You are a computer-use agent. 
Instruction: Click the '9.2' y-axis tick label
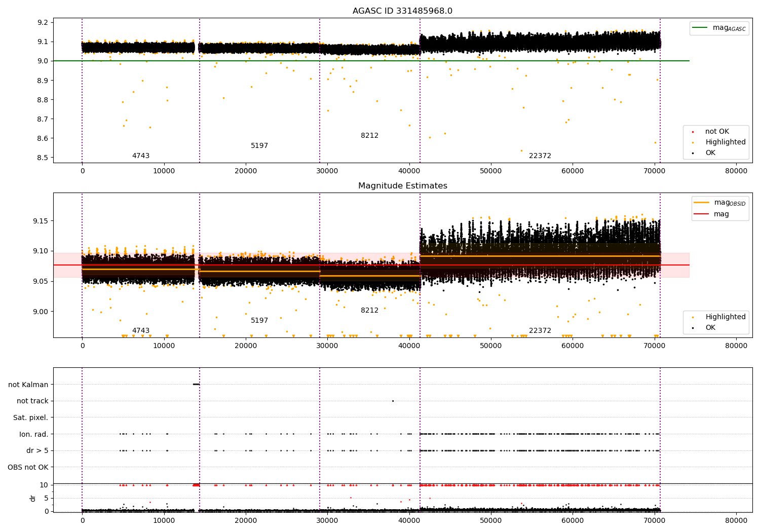coord(43,22)
